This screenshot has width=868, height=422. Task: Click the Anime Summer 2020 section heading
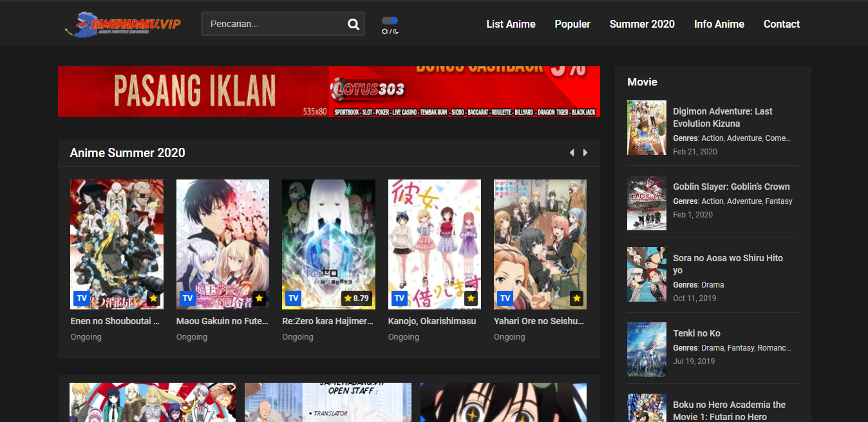click(x=127, y=153)
